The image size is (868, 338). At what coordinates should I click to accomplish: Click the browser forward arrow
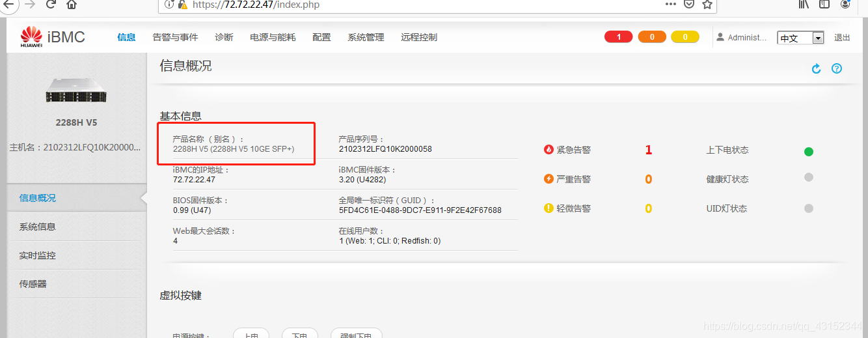pos(30,5)
